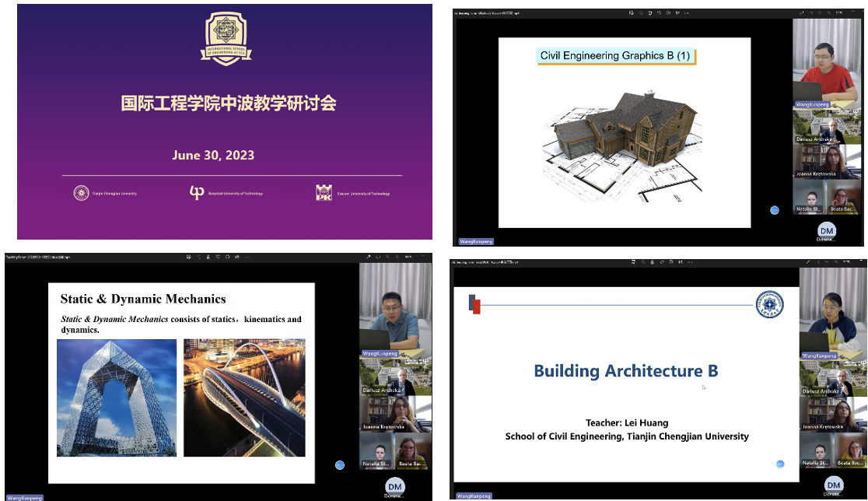868x501 pixels.
Task: Click the red and blue square on the Building Architecture slide
Action: pos(474,305)
